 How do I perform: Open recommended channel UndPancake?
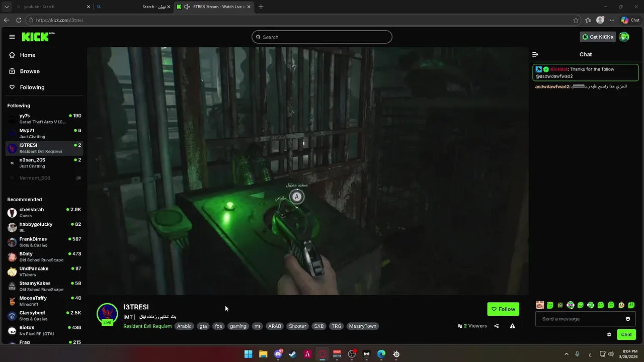[44, 271]
